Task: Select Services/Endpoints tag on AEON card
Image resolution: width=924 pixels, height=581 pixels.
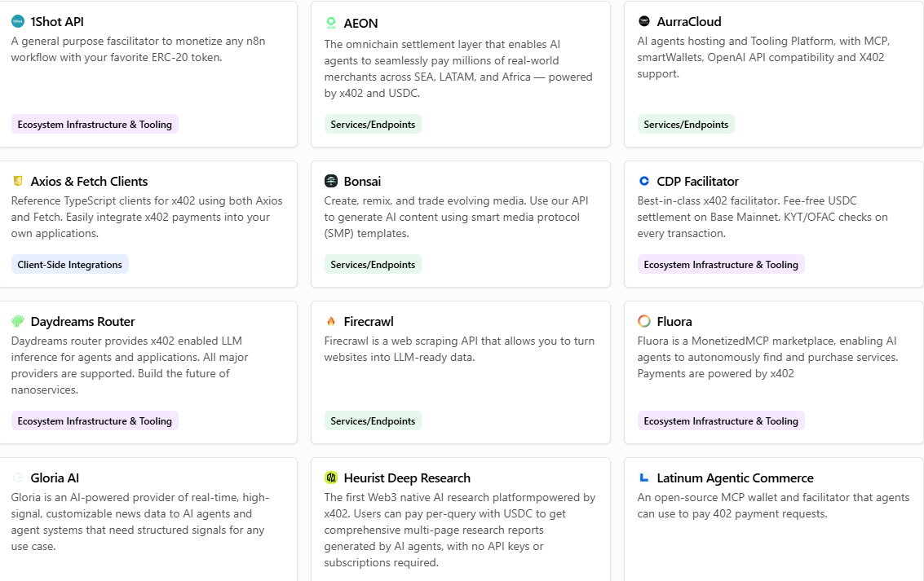Action: click(373, 125)
